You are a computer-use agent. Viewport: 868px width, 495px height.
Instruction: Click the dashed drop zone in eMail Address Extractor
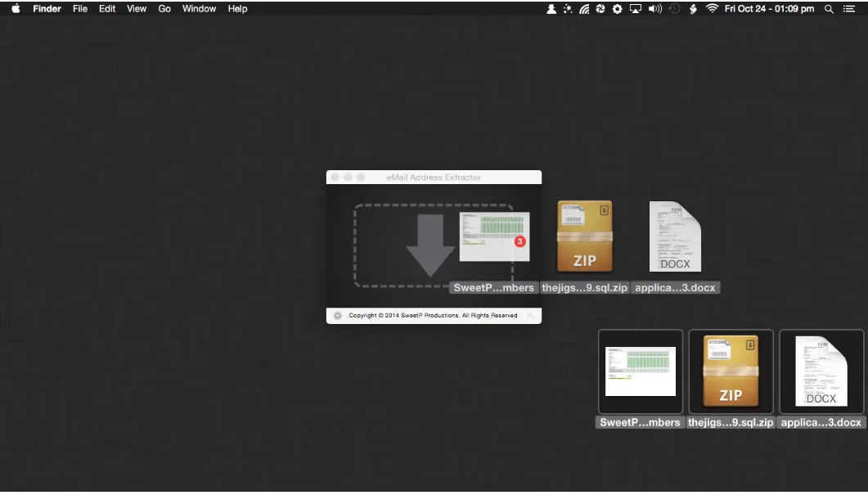[434, 245]
